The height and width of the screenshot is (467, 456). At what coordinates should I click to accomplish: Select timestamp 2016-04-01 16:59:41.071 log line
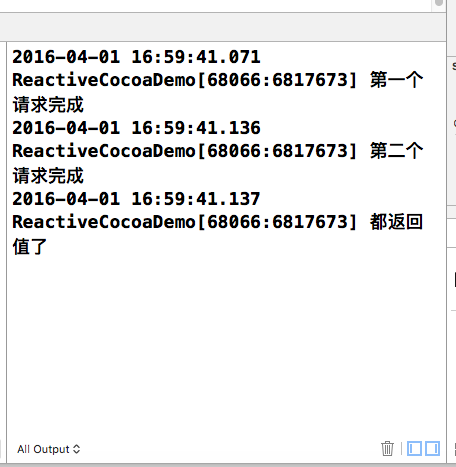point(136,57)
